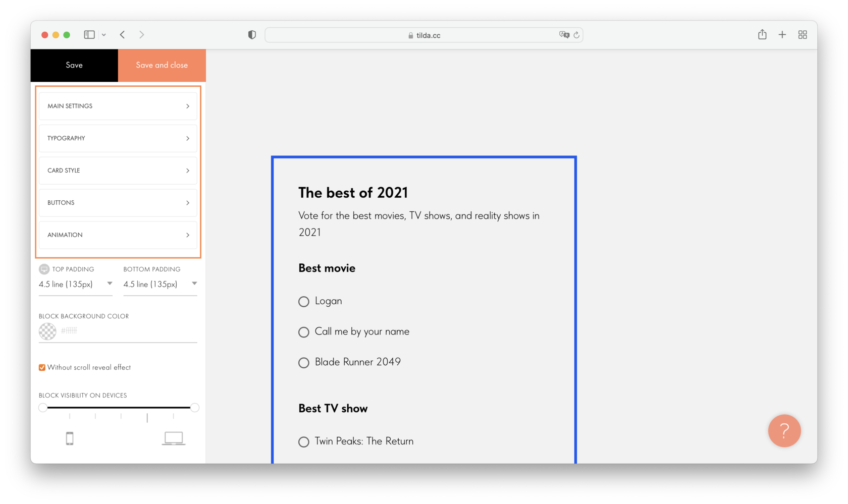The height and width of the screenshot is (504, 848).
Task: Click the left handle of visibility slider
Action: (x=43, y=408)
